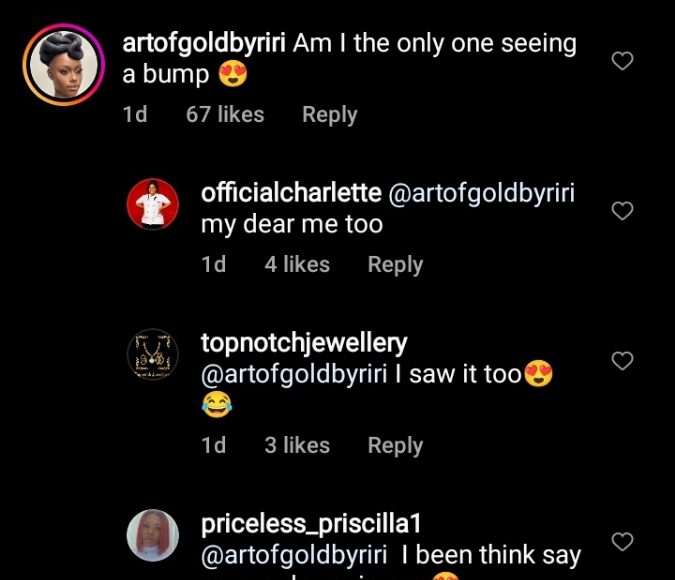This screenshot has width=675, height=580.
Task: Reply to officialcharlette's comment
Action: coord(395,265)
